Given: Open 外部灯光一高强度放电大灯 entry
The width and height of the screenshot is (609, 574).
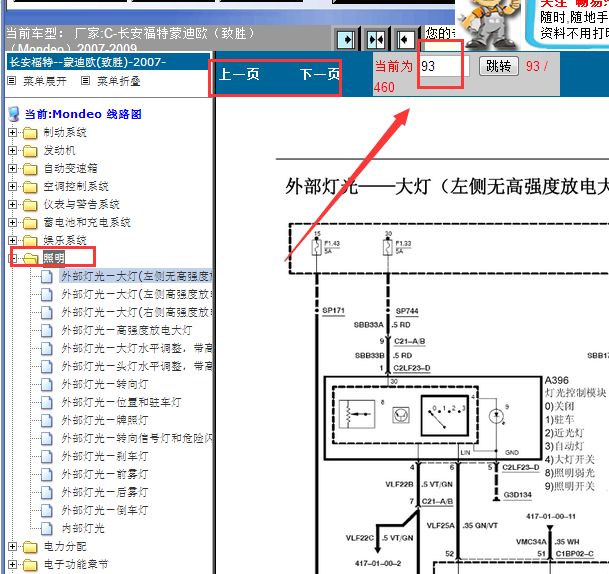Looking at the screenshot, I should click(x=127, y=330).
